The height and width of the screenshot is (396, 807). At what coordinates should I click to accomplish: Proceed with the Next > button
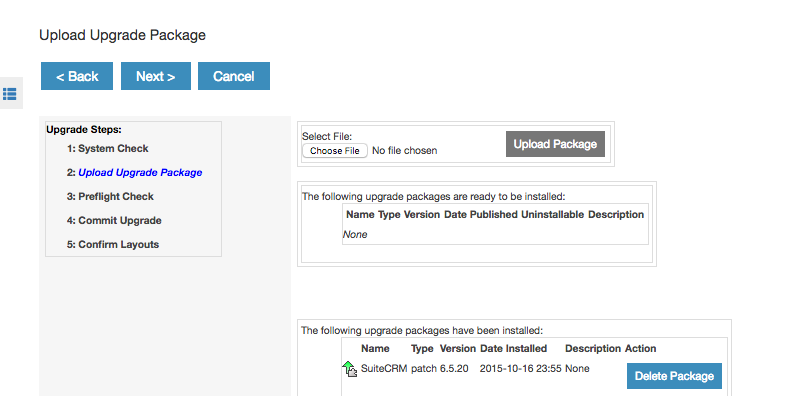pos(155,76)
